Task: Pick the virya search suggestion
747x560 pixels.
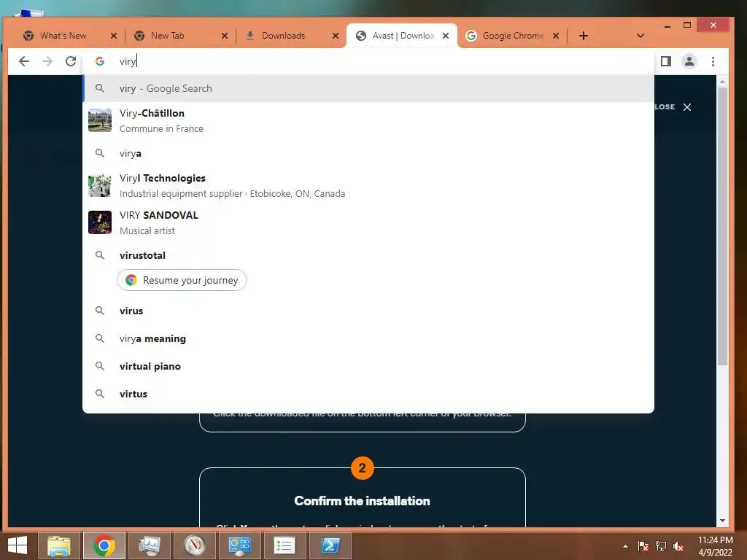Action: tap(368, 153)
